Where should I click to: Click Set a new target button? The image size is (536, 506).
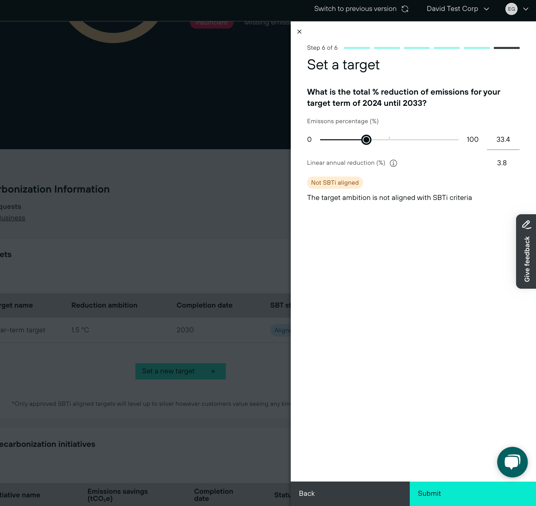180,371
